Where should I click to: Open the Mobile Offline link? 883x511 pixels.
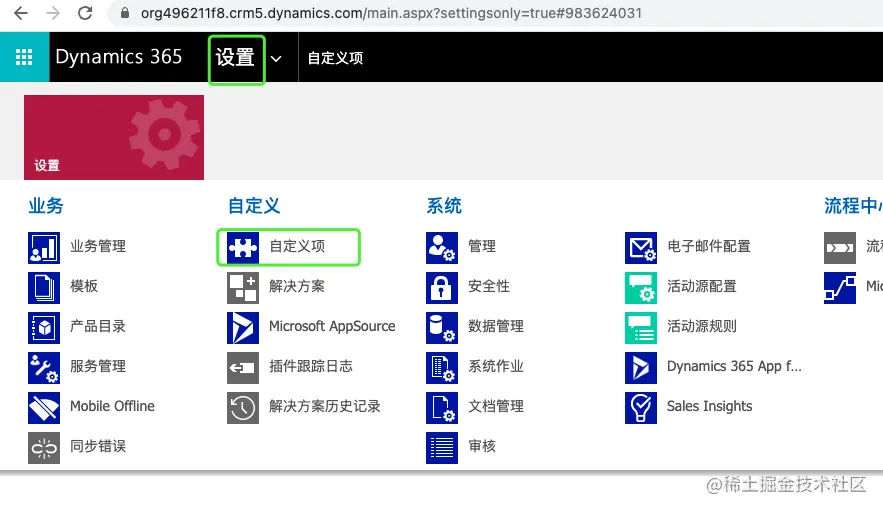[112, 406]
